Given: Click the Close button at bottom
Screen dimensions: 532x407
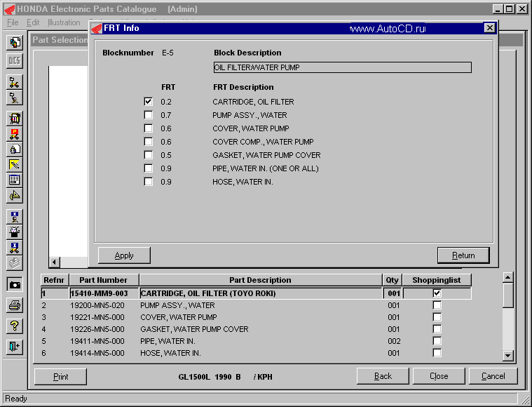Looking at the screenshot, I should [x=439, y=376].
